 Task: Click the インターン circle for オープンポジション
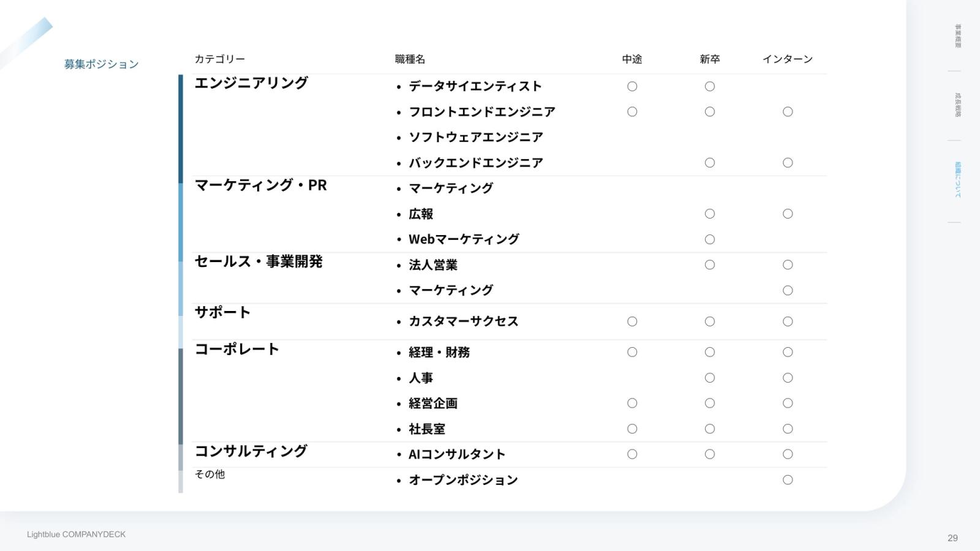pos(788,480)
